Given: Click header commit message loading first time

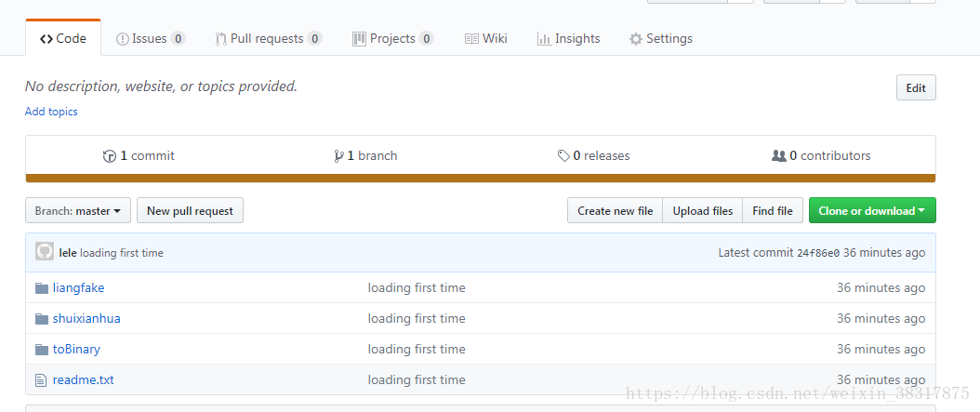Looking at the screenshot, I should click(x=121, y=253).
